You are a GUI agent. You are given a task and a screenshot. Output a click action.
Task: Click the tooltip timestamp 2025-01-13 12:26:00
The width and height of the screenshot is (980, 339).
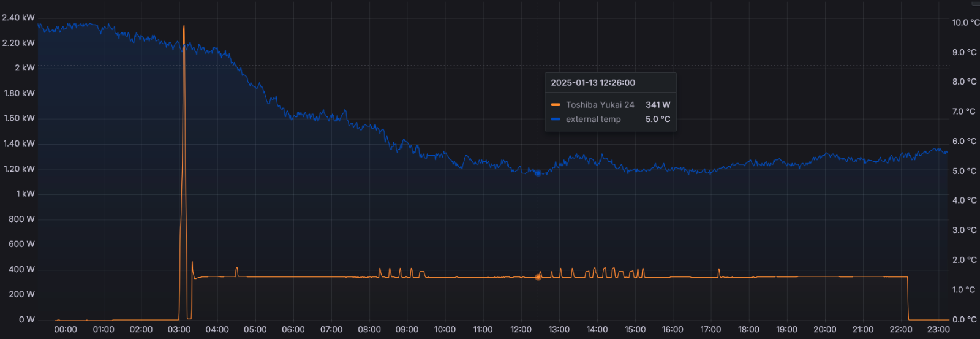point(593,83)
